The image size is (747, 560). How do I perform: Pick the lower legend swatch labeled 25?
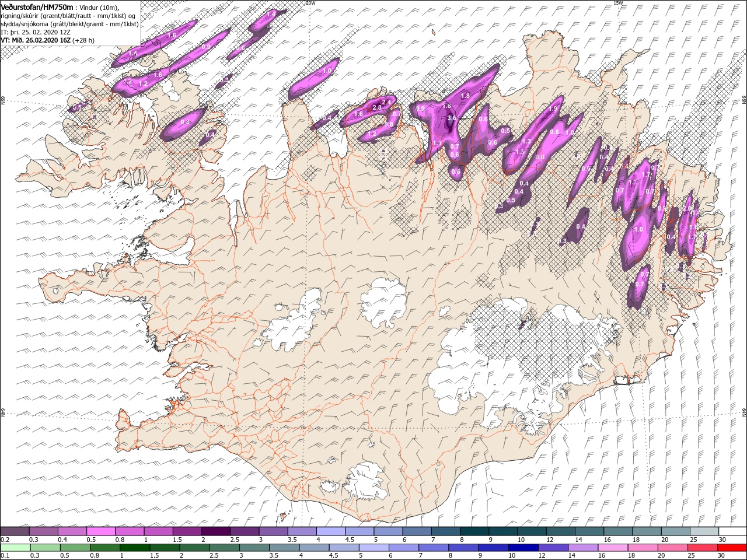pos(702,547)
